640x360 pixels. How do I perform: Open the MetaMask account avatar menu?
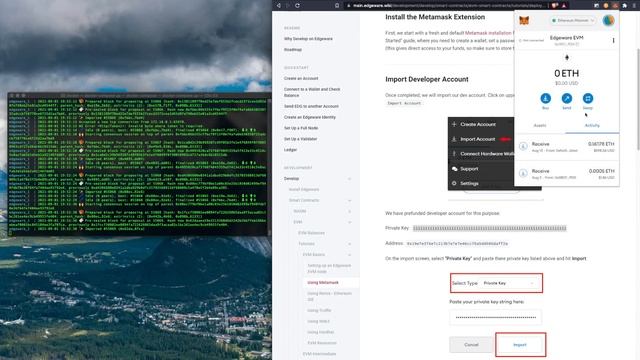point(608,20)
